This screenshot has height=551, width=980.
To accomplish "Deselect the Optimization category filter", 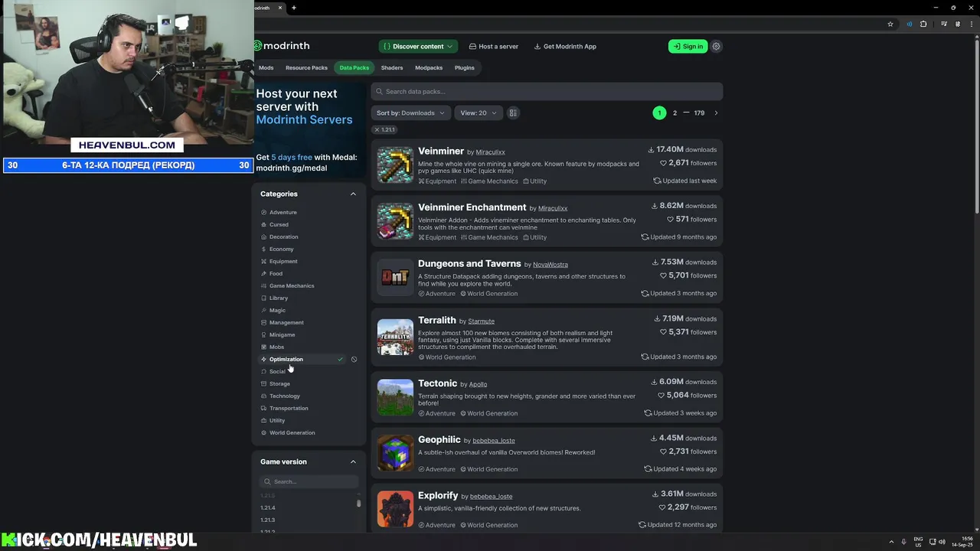I will point(302,359).
